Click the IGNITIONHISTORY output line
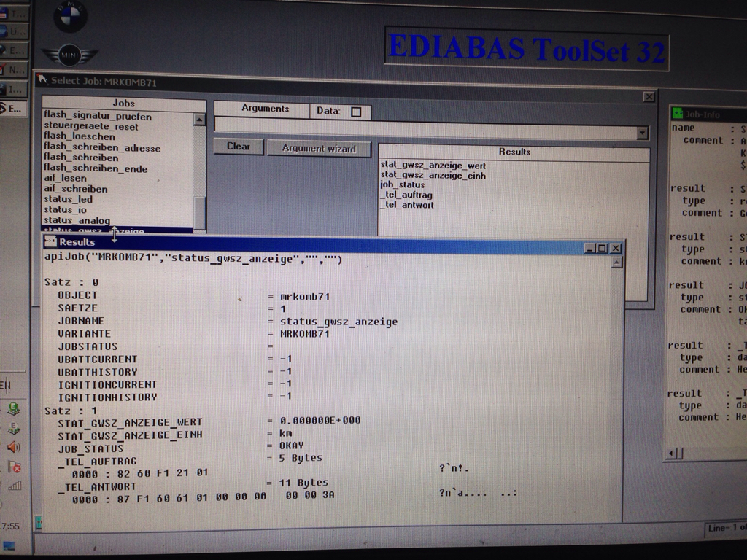 click(175, 397)
